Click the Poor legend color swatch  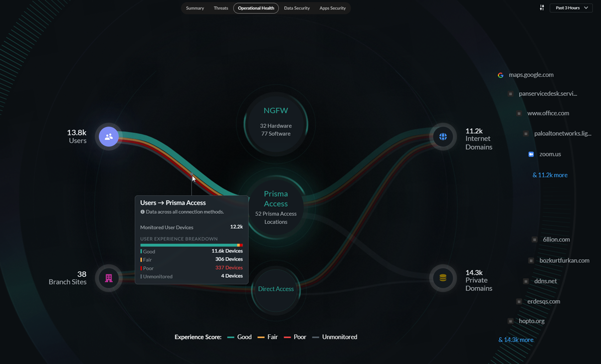287,337
